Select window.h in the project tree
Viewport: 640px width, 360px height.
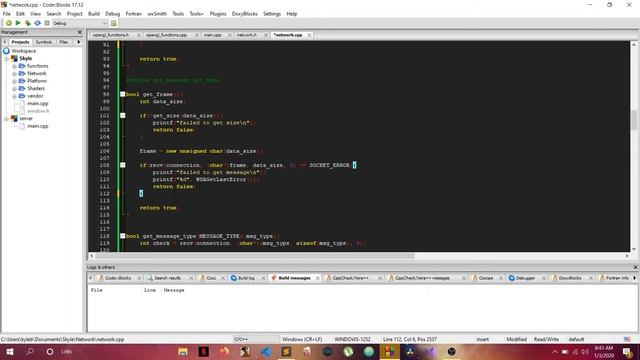38,111
